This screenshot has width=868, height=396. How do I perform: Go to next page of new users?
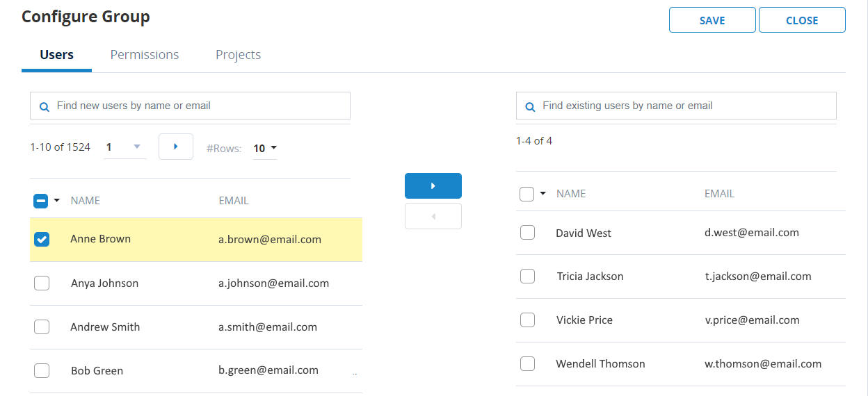[x=175, y=147]
